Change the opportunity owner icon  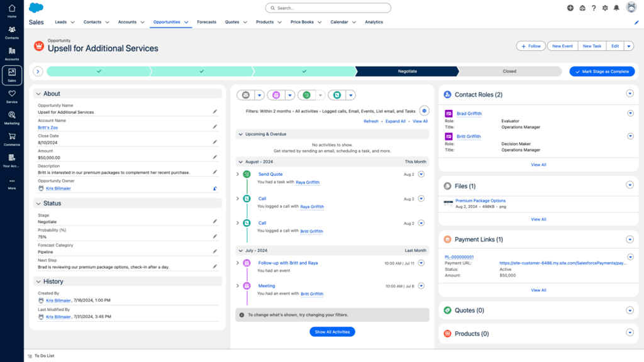tap(215, 189)
